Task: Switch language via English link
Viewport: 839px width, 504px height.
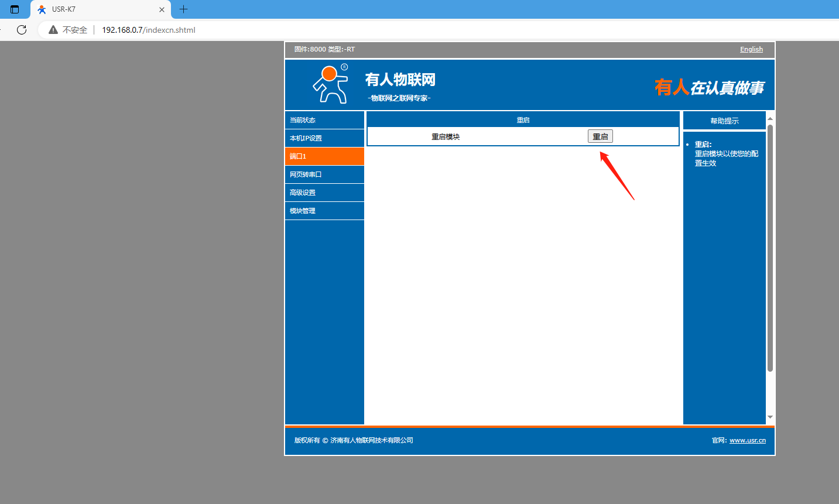Action: coord(751,50)
